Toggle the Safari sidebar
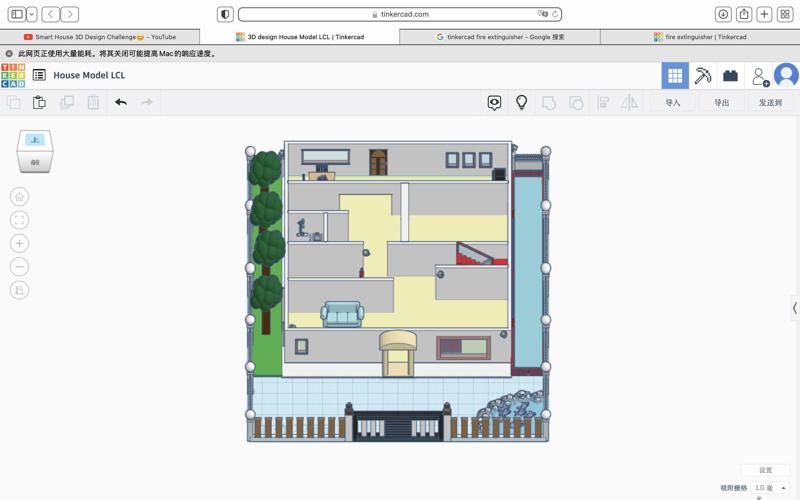This screenshot has width=800, height=500. point(17,14)
